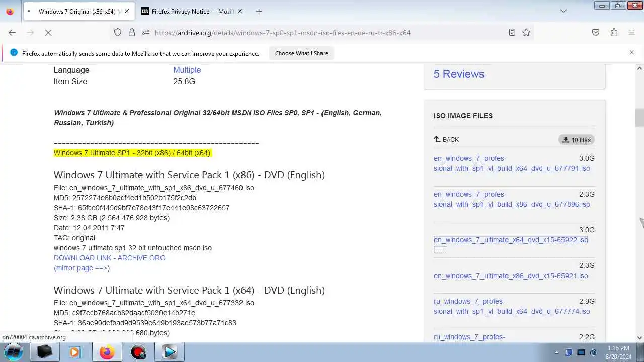
Task: Click the taskbar clock 1:16 PM
Action: pyautogui.click(x=618, y=352)
